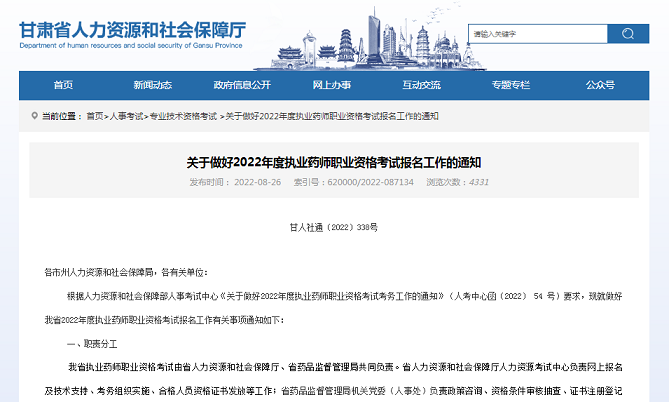Open the 互动交流 navigation item
669x402 pixels.
pos(421,85)
